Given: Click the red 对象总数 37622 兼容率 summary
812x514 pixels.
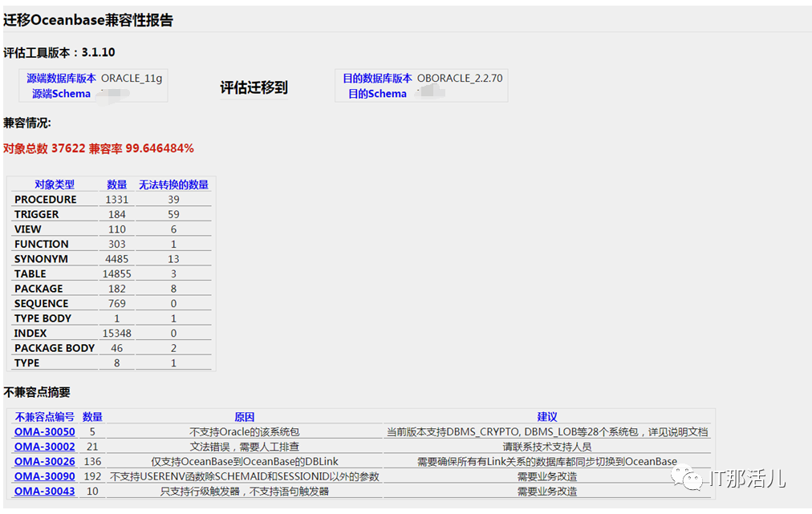Looking at the screenshot, I should [x=99, y=148].
